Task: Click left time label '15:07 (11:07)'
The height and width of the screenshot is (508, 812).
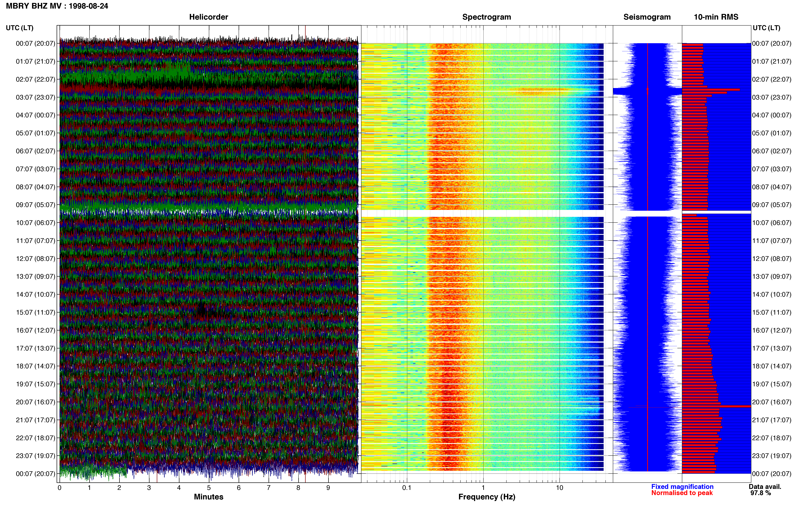Action: (x=36, y=313)
